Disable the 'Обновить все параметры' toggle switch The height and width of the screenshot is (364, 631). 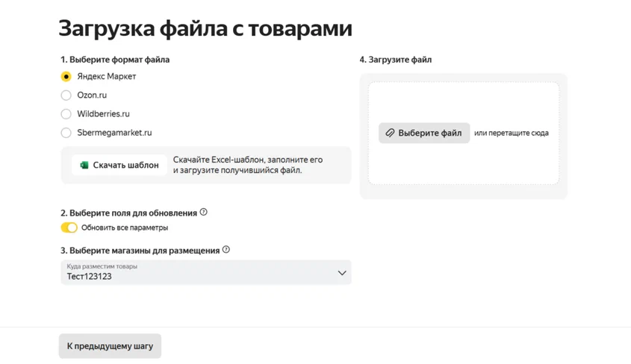coord(69,228)
